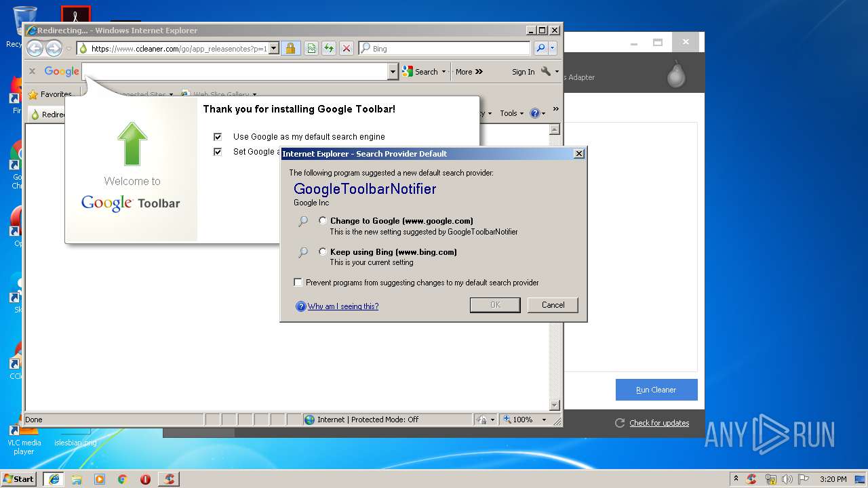The image size is (868, 488).
Task: Click the IE scrollbar up arrow
Action: pyautogui.click(x=554, y=129)
